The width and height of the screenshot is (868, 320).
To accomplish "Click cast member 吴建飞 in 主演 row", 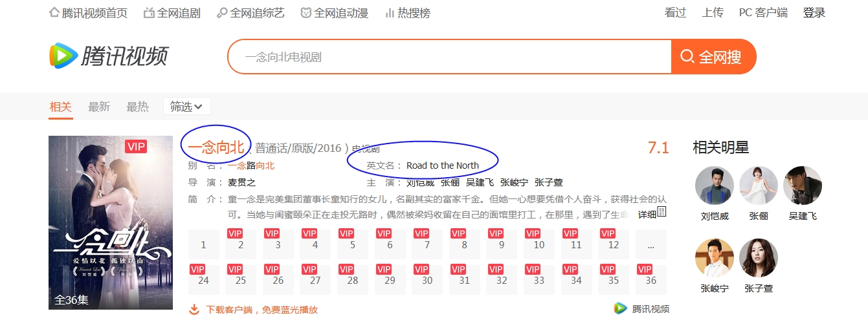I will point(480,182).
